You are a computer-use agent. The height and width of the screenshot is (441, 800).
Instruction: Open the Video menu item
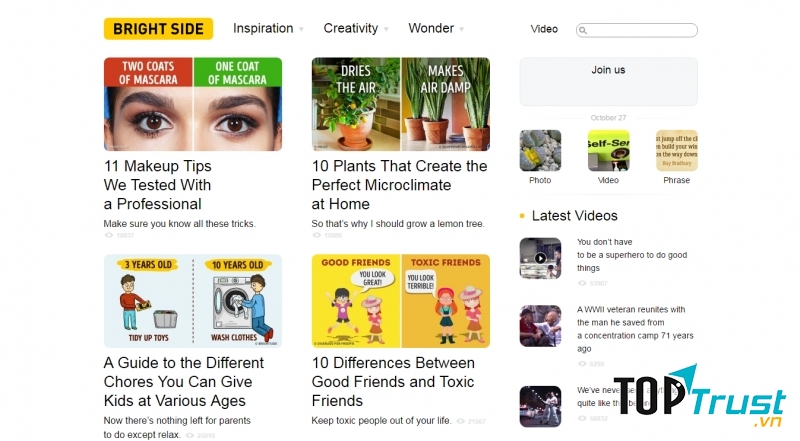tap(544, 29)
